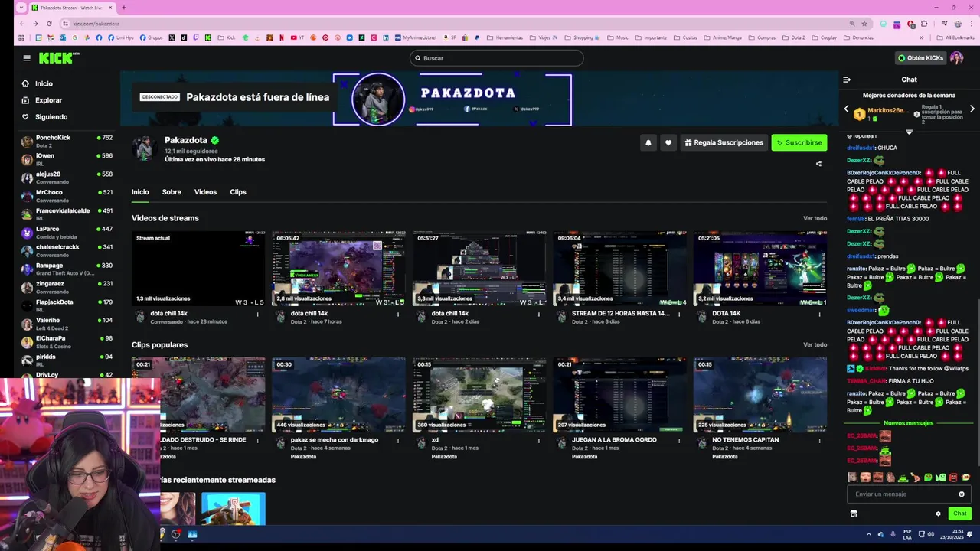Click the Obtén KICKs button
Screen dimensions: 980x551
920,58
